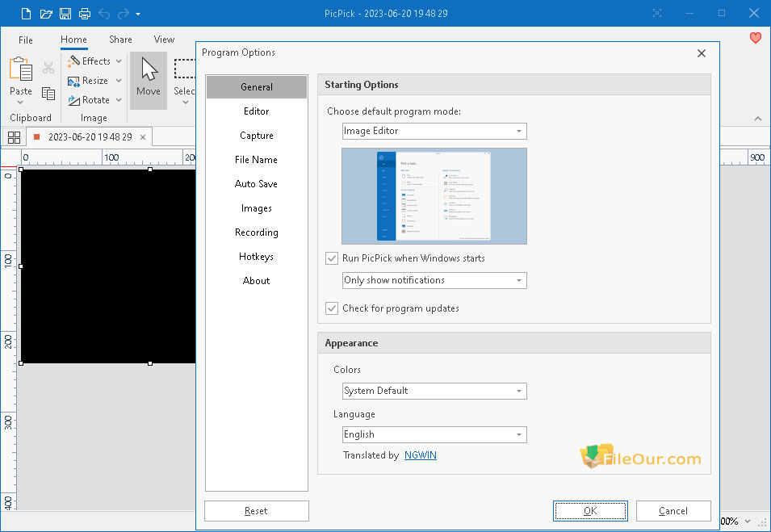Click the Cancel button
This screenshot has width=771, height=532.
click(x=673, y=511)
